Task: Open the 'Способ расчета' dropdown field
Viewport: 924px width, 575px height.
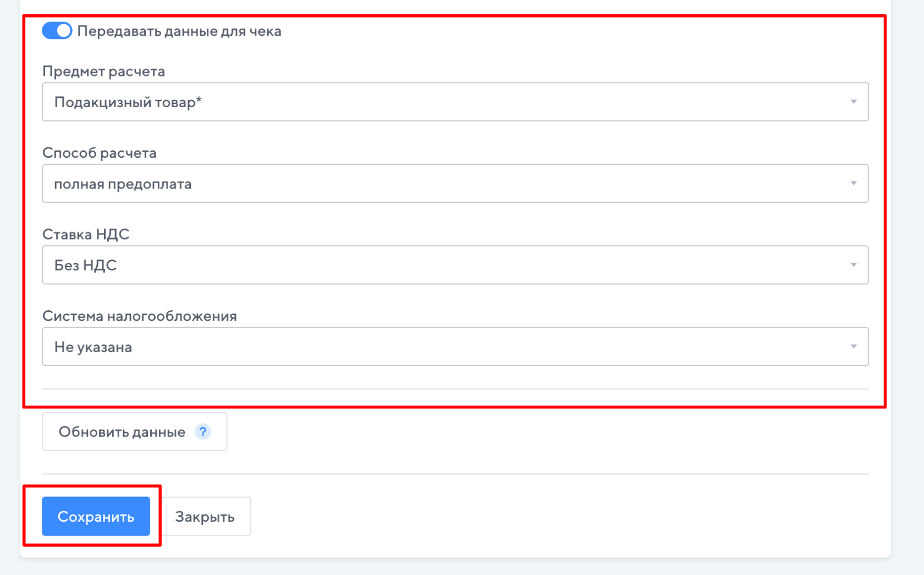Action: (x=454, y=184)
